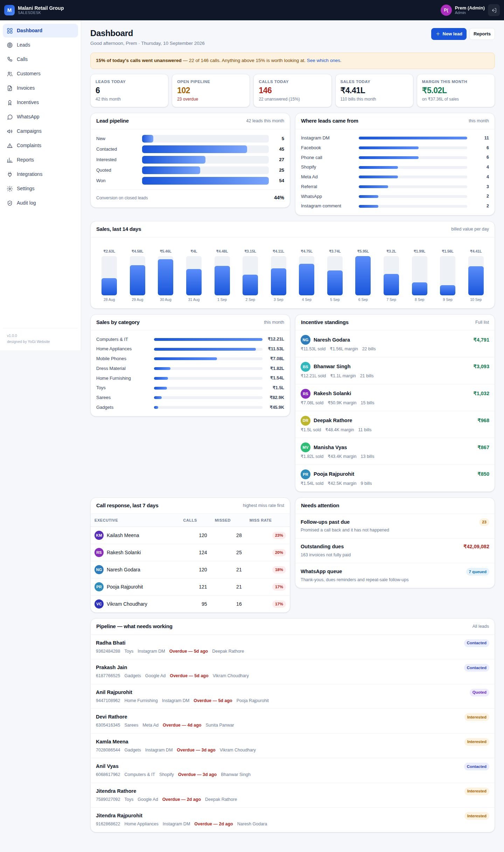Click the Prem (Admin) profile avatar
The height and width of the screenshot is (852, 504).
[x=446, y=10]
